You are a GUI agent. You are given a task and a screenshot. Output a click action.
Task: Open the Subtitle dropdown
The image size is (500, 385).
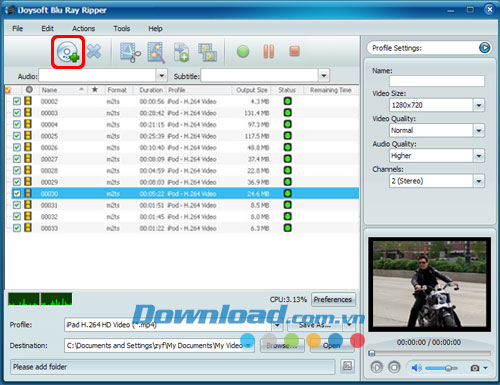(324, 76)
